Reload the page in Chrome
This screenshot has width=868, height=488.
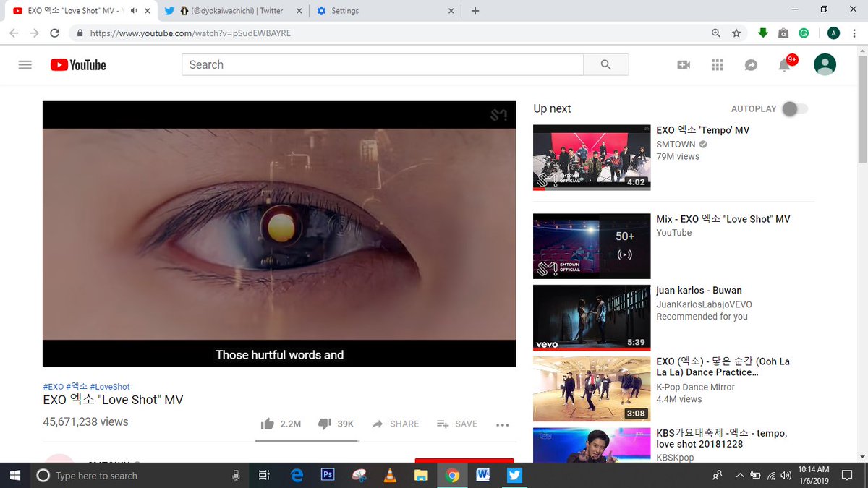coord(54,33)
